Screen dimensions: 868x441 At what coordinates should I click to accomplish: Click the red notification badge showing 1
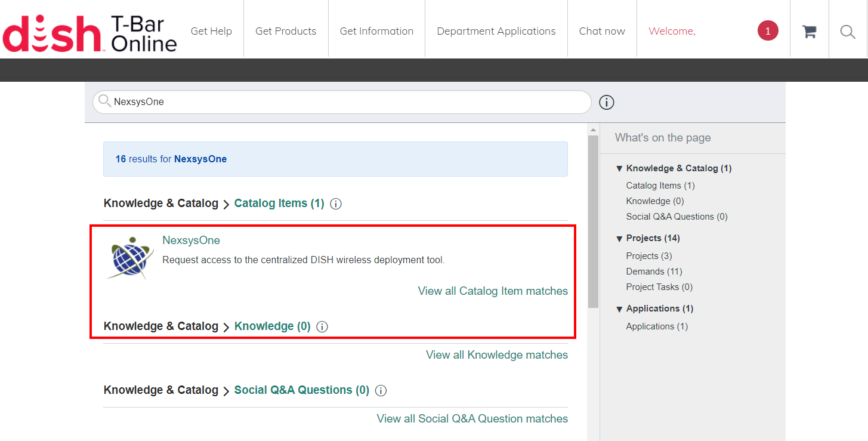[768, 31]
